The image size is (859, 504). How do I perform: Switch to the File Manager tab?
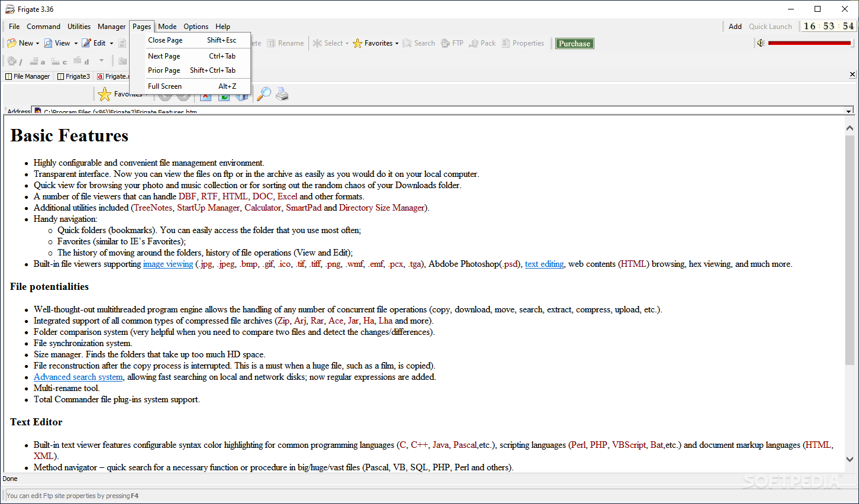pyautogui.click(x=28, y=76)
